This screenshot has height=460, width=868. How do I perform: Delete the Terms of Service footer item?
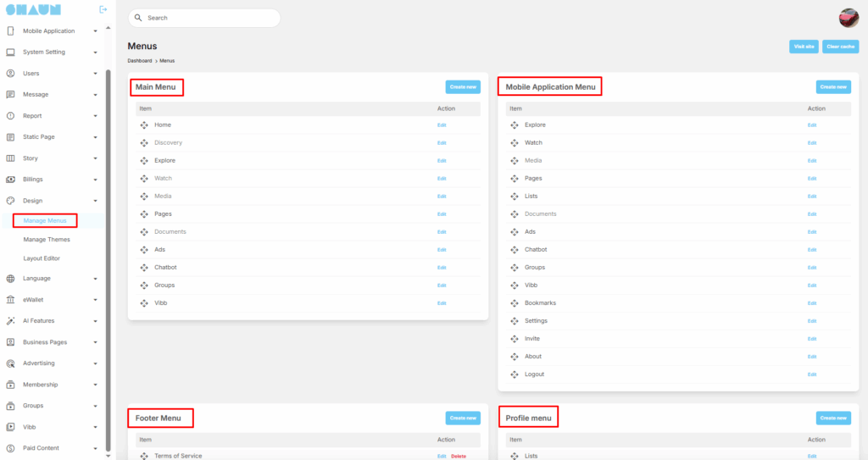pos(459,457)
